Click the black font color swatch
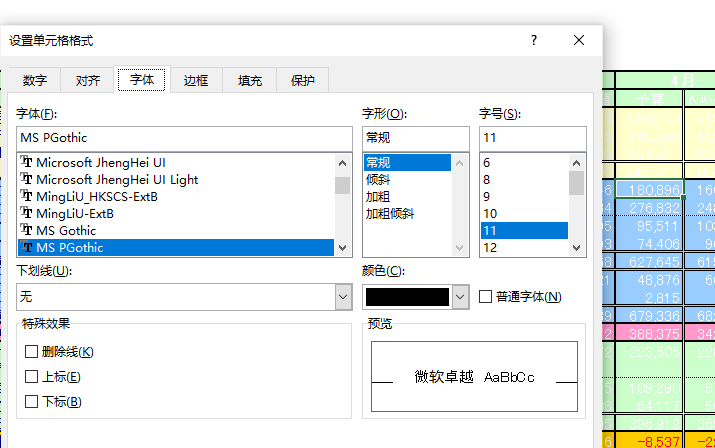 click(x=407, y=297)
